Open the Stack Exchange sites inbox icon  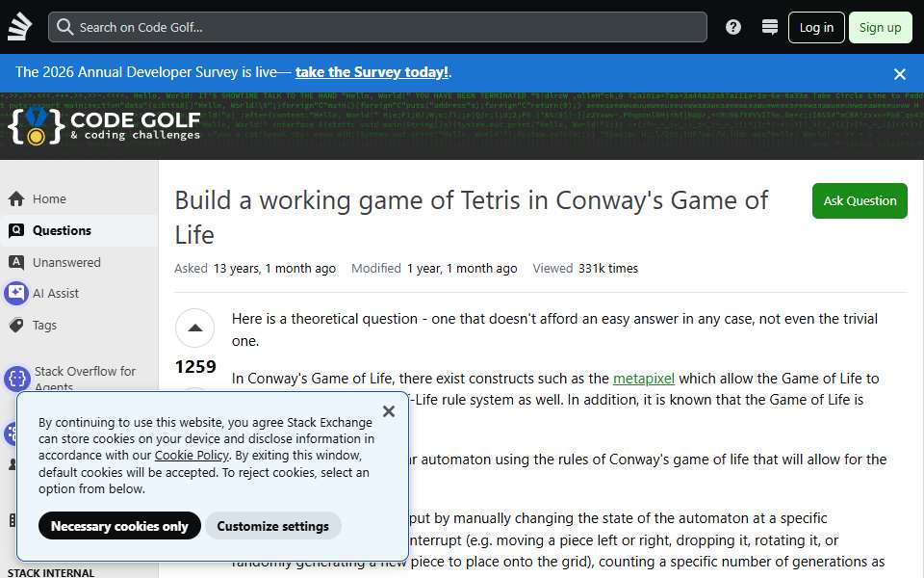770,27
